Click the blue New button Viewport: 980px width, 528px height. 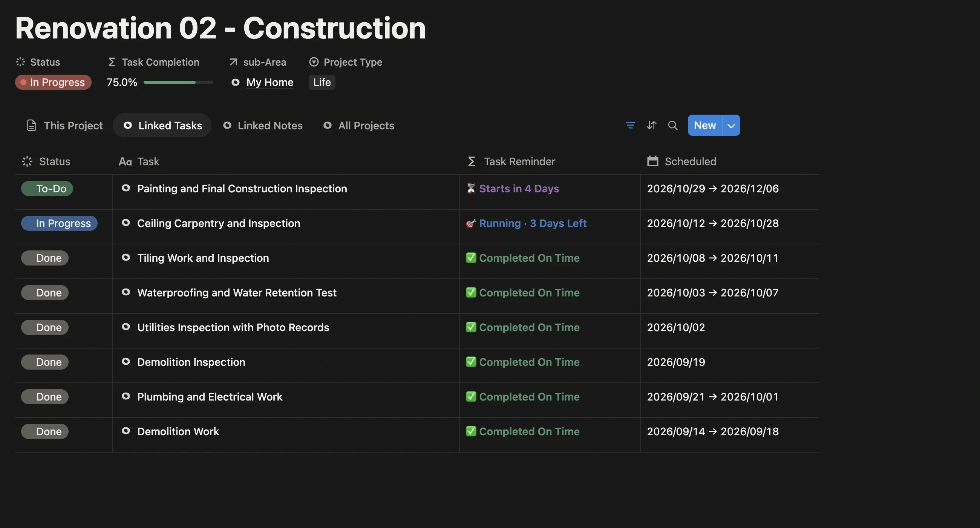(x=704, y=125)
